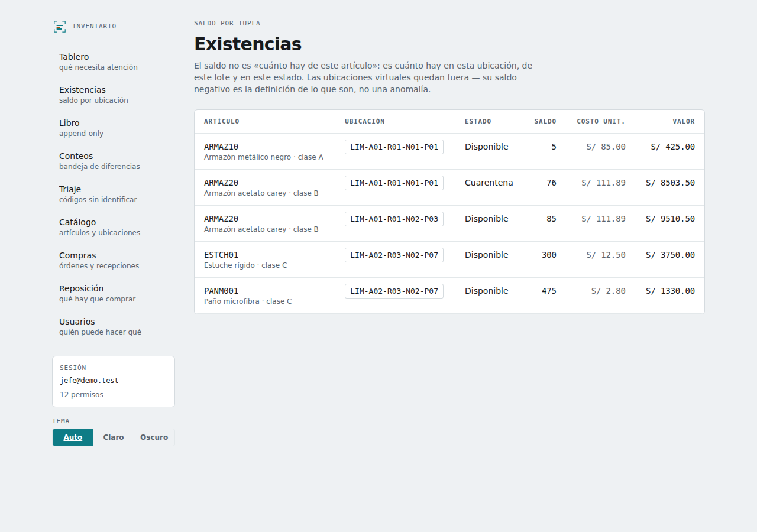
Task: Click the Valor column header
Action: tap(684, 121)
